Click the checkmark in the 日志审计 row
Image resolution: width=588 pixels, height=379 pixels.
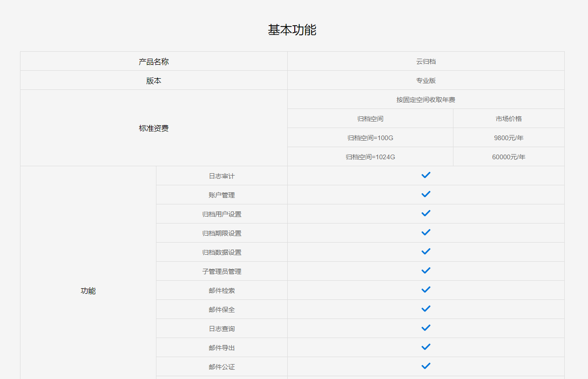(x=426, y=175)
